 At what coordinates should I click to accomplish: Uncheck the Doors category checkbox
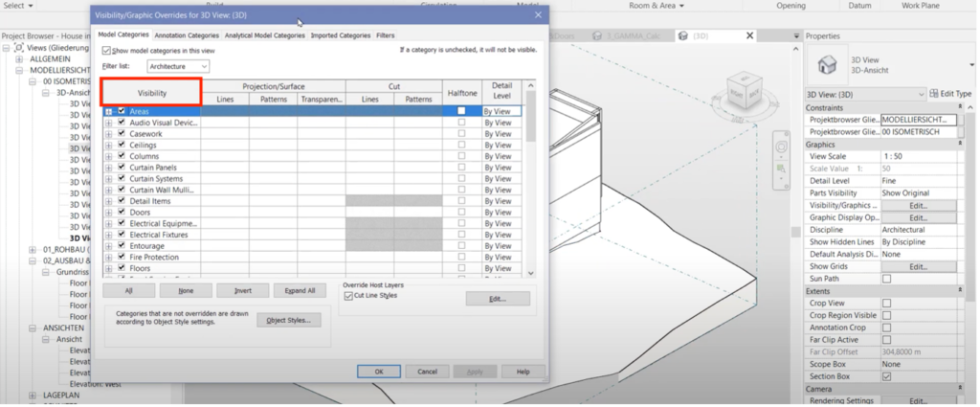122,212
